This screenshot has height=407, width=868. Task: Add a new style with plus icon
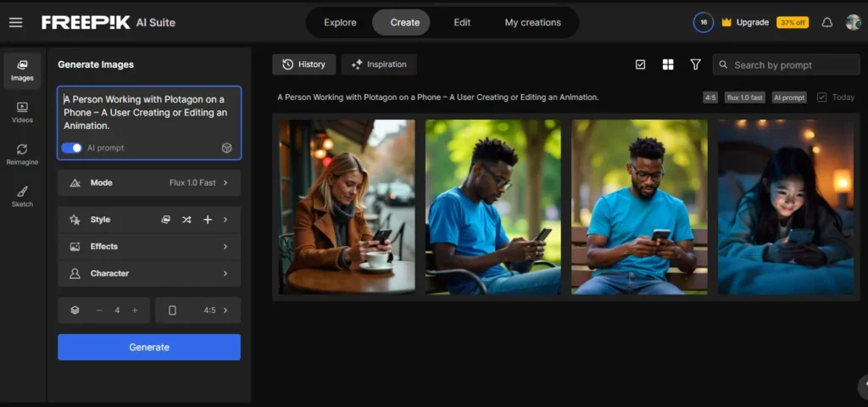point(208,220)
